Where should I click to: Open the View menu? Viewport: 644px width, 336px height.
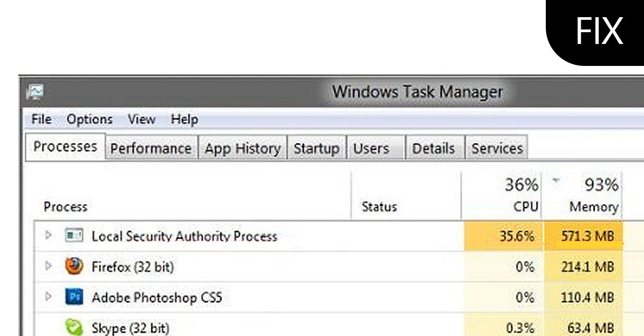[x=141, y=119]
